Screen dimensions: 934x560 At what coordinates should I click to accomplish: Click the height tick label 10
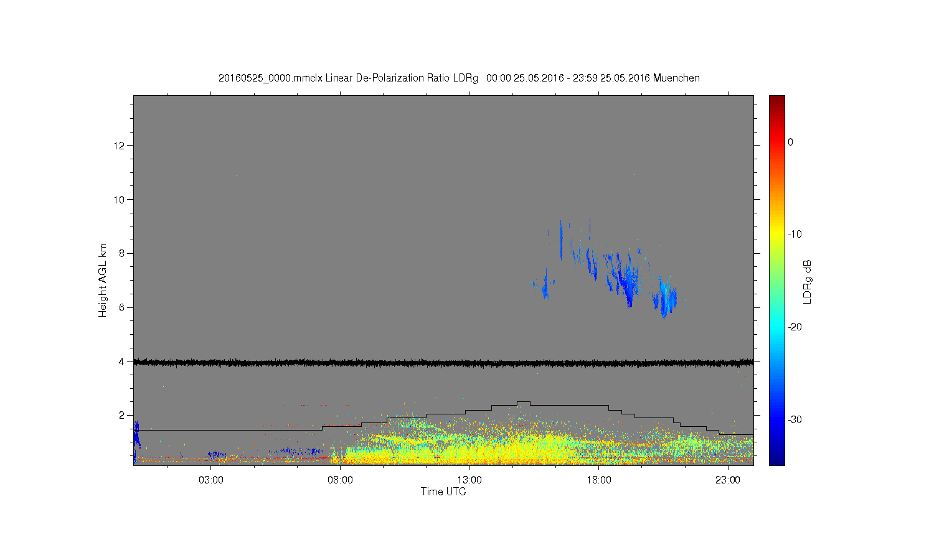click(120, 199)
